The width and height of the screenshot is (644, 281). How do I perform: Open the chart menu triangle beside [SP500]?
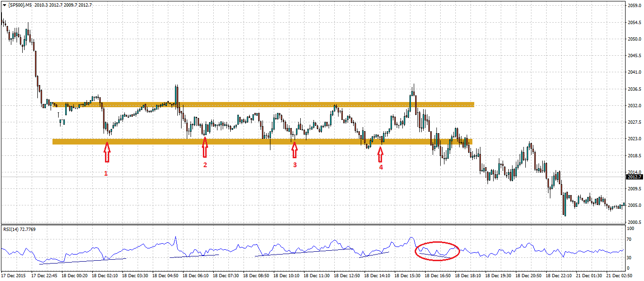[x=4, y=4]
